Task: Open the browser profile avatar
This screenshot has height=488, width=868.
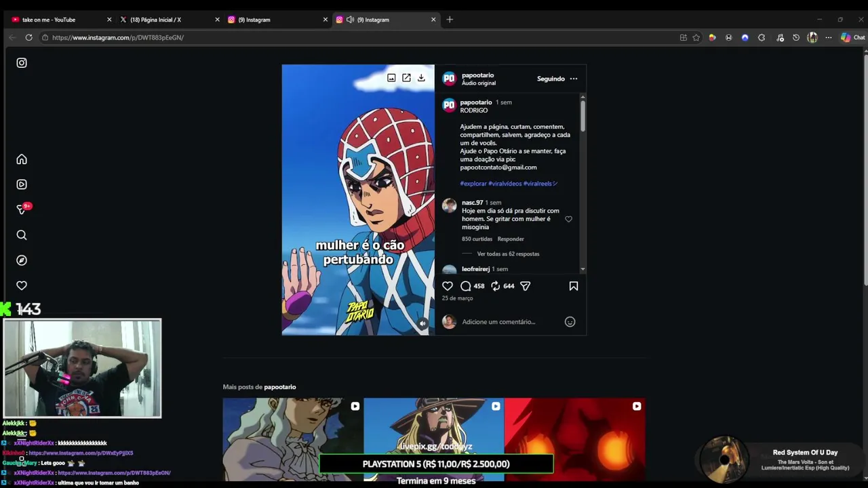Action: [x=812, y=37]
